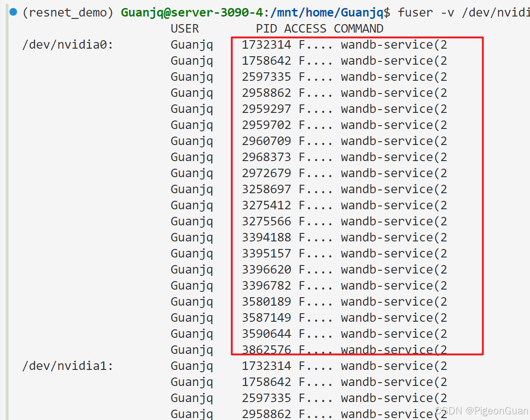The image size is (530, 420).
Task: Click wandb-service command on PID 1732314 nvidia0 row
Action: click(x=394, y=44)
